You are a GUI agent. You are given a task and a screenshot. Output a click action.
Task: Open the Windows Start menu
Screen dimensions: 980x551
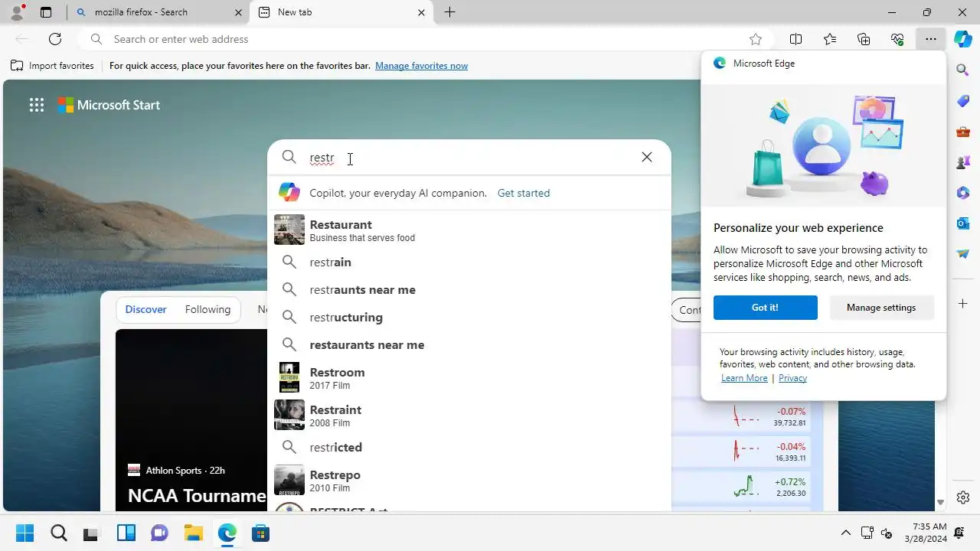pos(24,533)
